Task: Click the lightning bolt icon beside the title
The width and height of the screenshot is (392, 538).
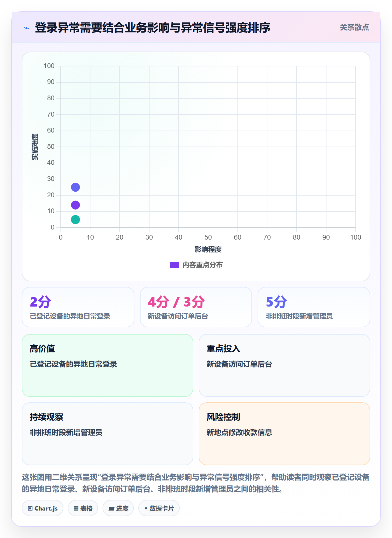Action: point(27,28)
